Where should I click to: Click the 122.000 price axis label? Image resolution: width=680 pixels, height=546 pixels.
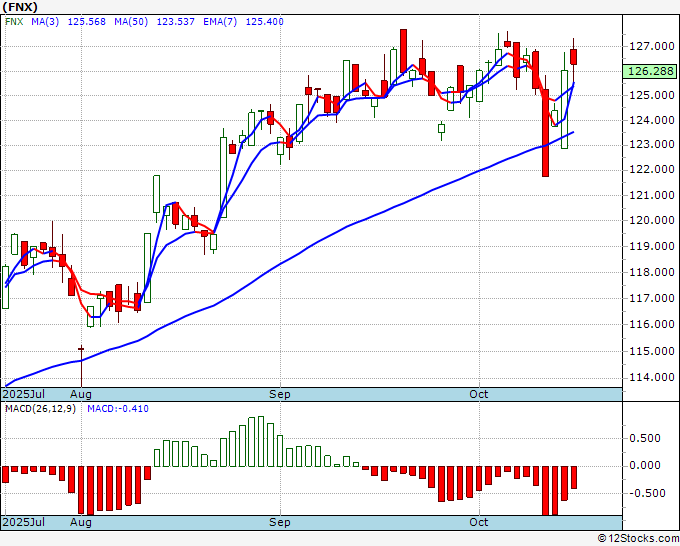coord(652,169)
